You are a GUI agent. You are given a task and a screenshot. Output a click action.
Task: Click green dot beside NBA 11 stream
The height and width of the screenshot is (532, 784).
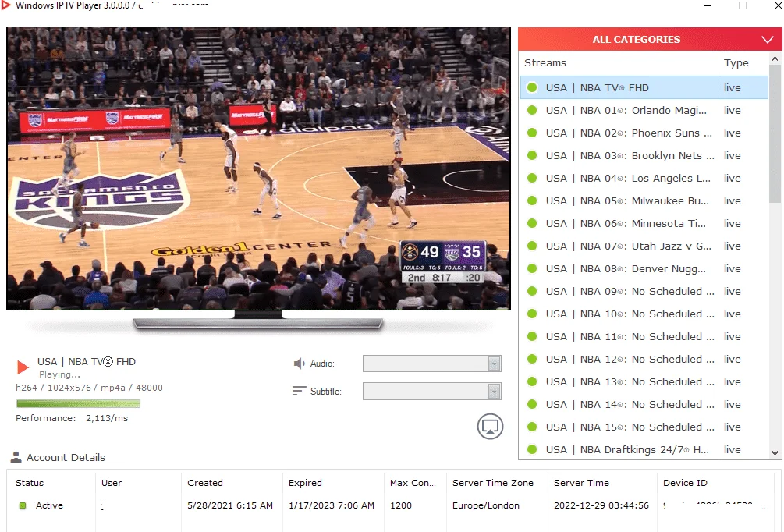click(x=532, y=336)
